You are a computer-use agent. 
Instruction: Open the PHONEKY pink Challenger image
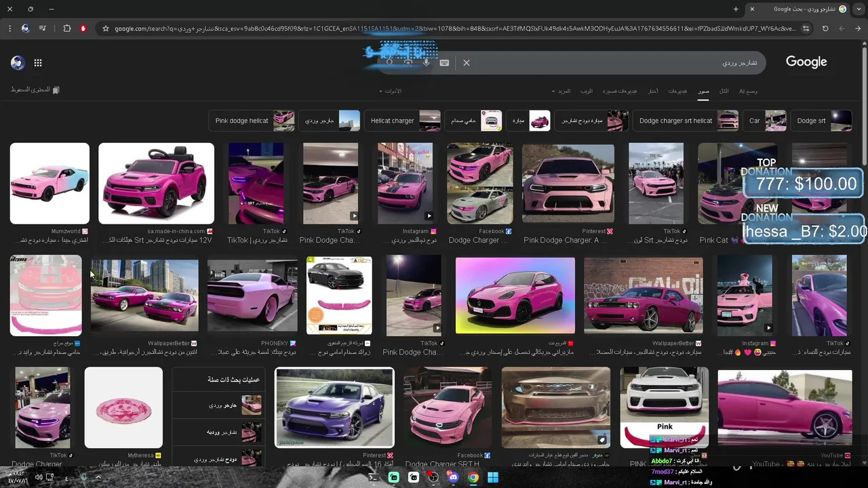(x=252, y=296)
